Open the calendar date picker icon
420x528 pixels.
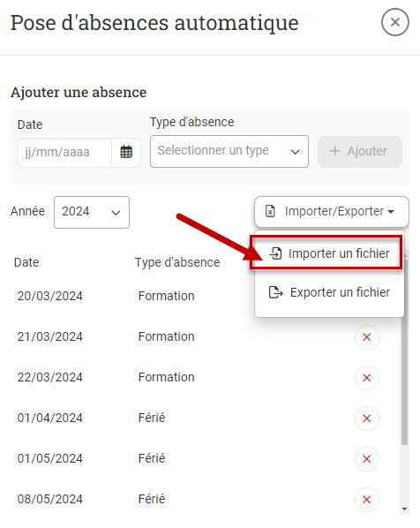click(126, 152)
